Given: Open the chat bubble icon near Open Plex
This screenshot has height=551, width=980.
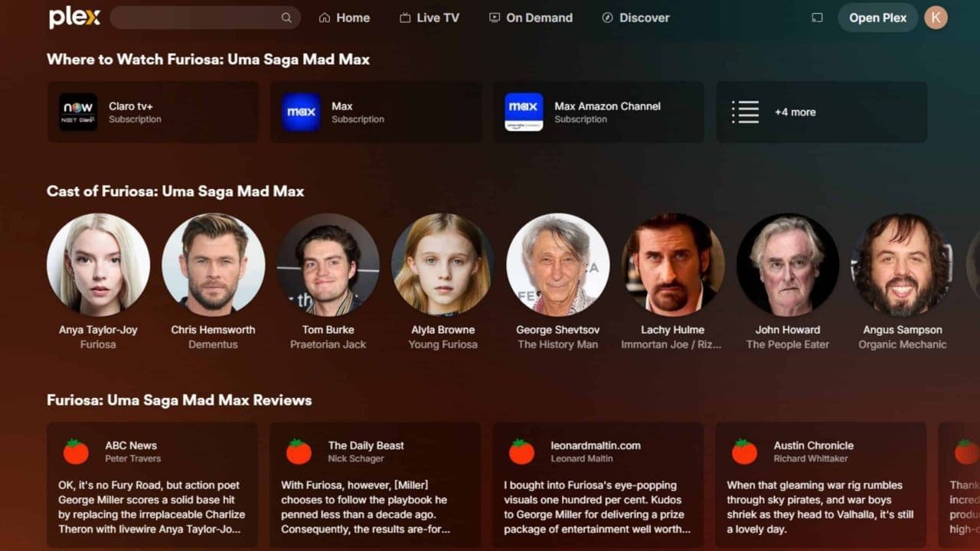Looking at the screenshot, I should [817, 17].
